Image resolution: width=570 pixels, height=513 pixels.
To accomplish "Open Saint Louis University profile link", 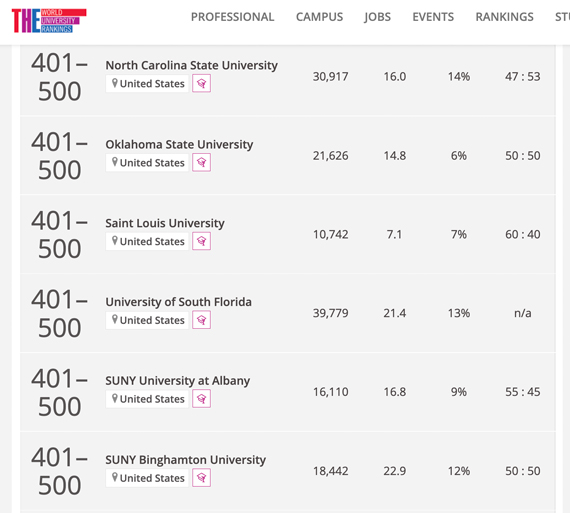I will (x=165, y=223).
